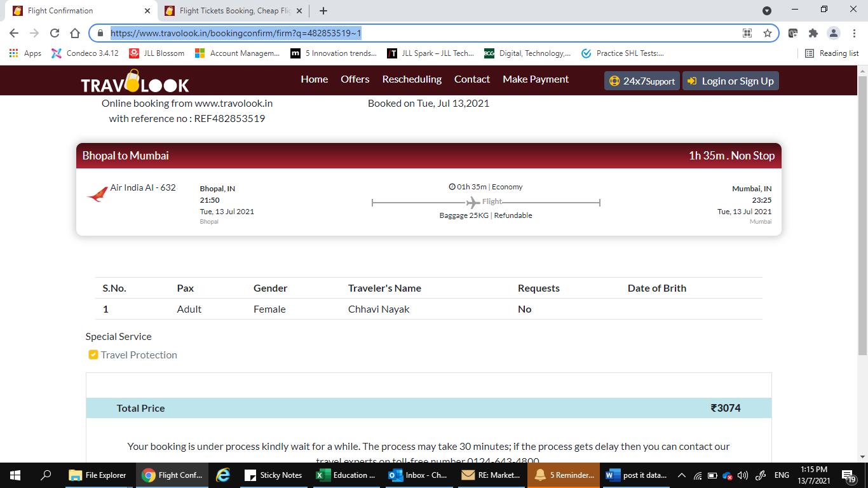Image resolution: width=868 pixels, height=488 pixels.
Task: Click the 24x7 Support button
Action: point(642,81)
